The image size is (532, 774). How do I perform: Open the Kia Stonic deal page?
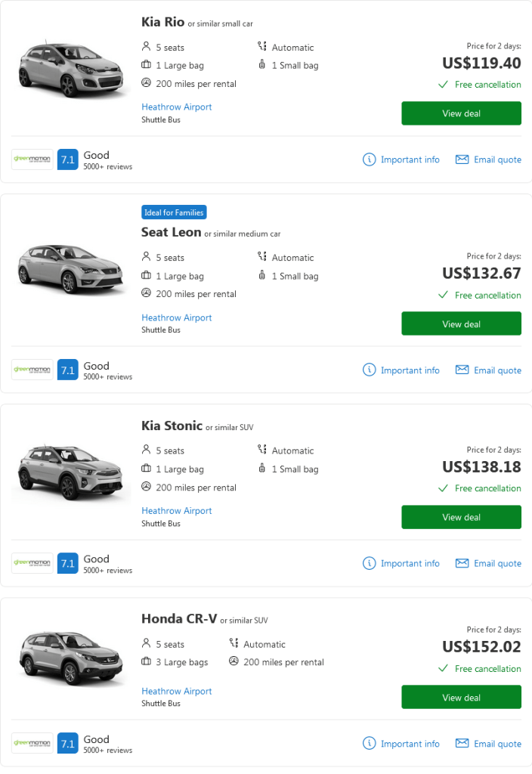[x=461, y=517]
